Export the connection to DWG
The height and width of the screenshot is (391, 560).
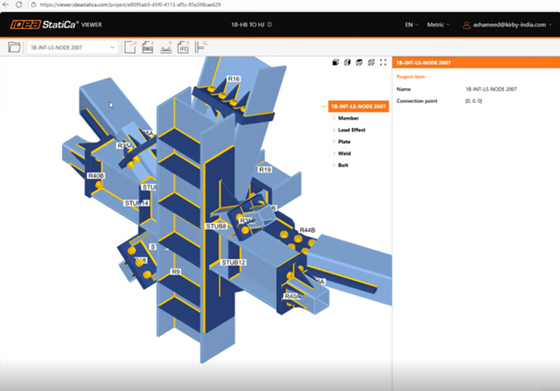[x=148, y=47]
